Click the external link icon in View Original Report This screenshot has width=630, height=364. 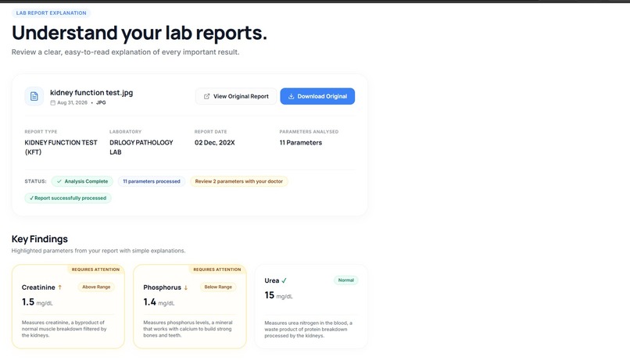click(206, 96)
